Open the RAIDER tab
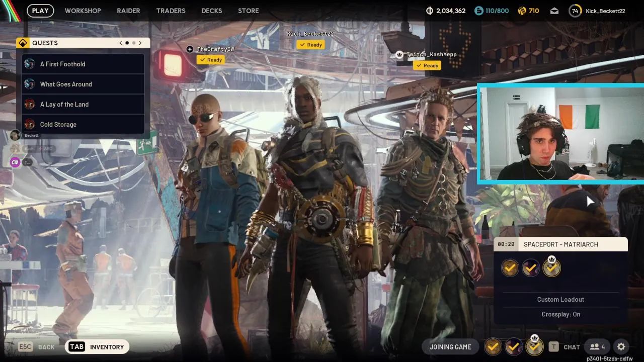Image resolution: width=644 pixels, height=362 pixels. tap(128, 11)
